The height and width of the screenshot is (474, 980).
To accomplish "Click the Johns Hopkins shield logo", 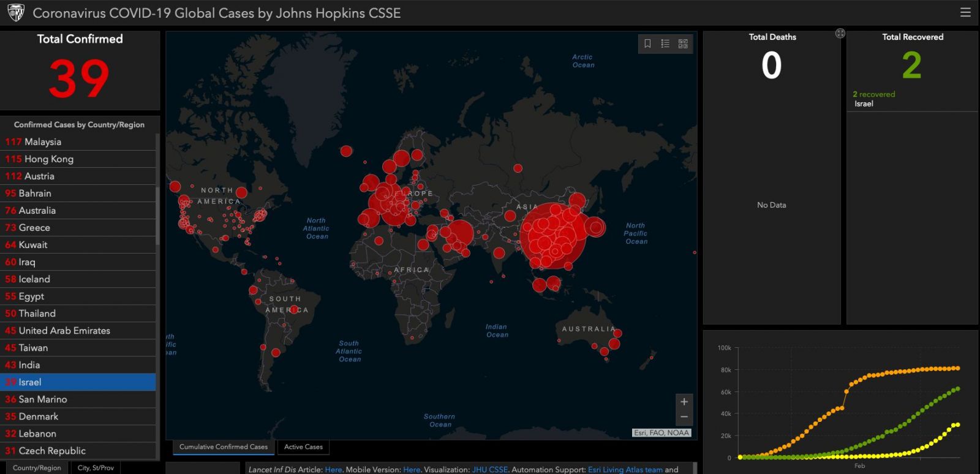I will click(16, 13).
